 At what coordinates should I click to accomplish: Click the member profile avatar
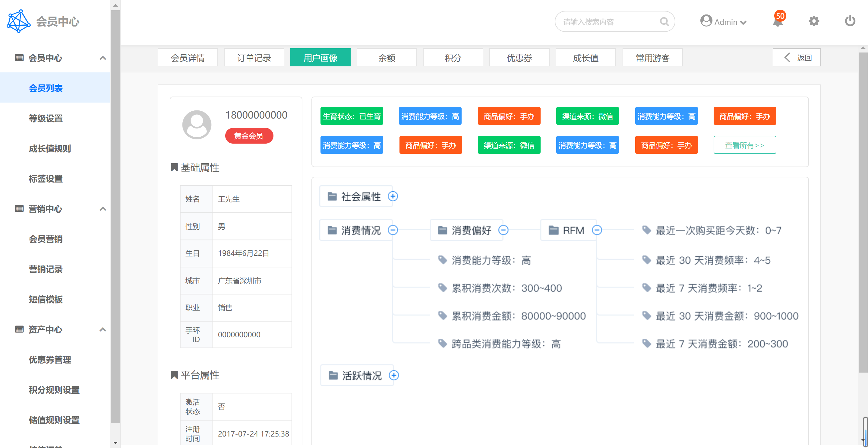197,124
